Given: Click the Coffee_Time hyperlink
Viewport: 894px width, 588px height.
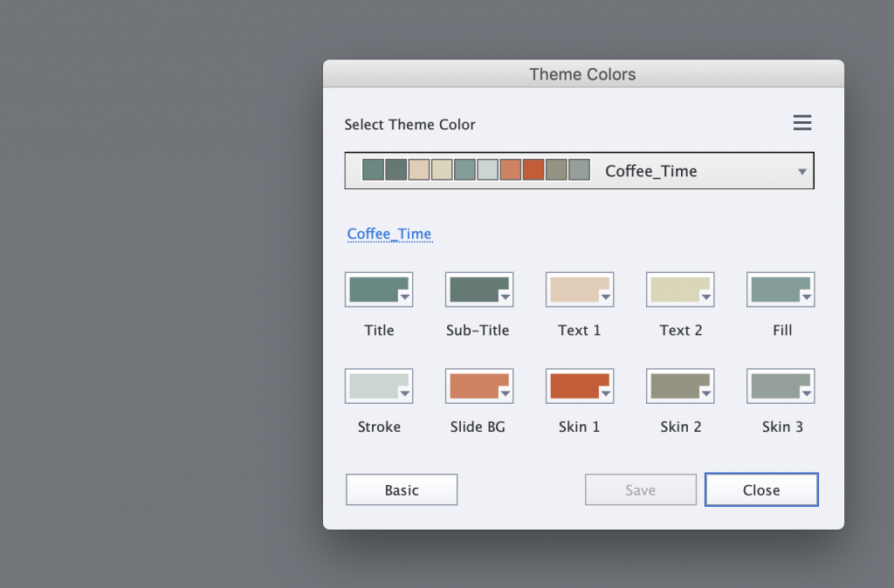Looking at the screenshot, I should (x=389, y=233).
